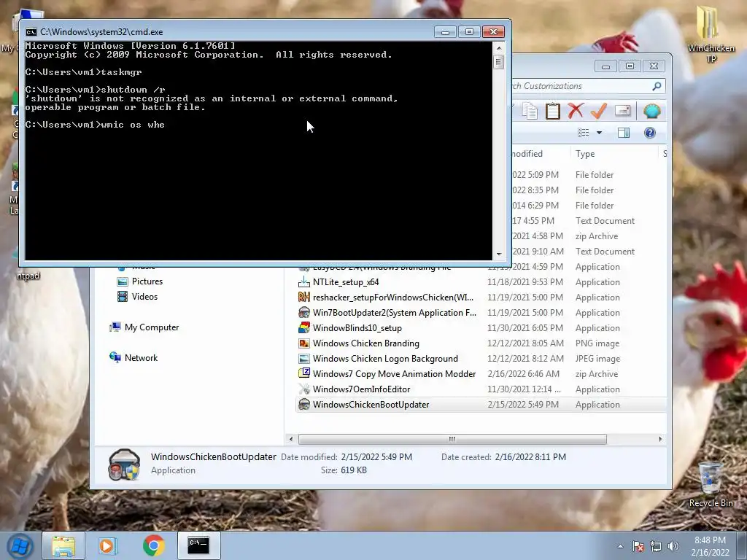Click the Windows Explorer taskbar button
The height and width of the screenshot is (560, 747).
coord(63,545)
